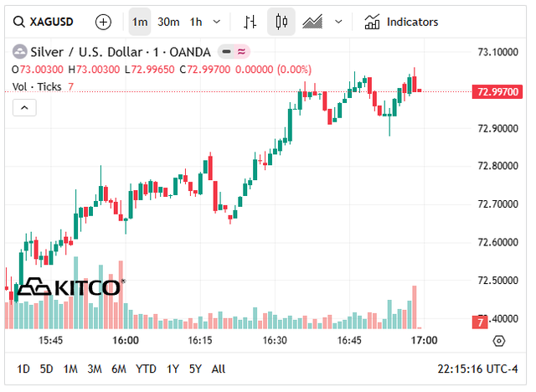Click the 22:15:16 UTC-4 timezone clock
Viewport: 536px width, 392px height.
[478, 369]
